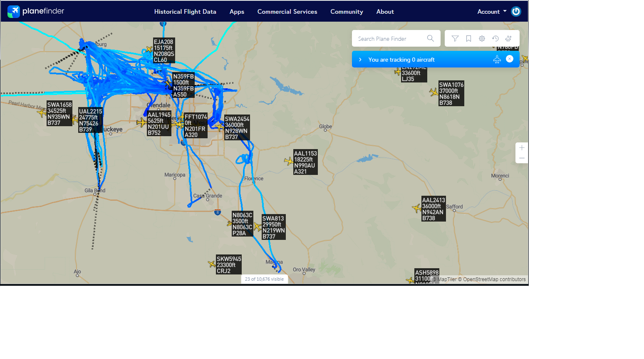Open the Account dropdown menu
644x359 pixels.
492,12
